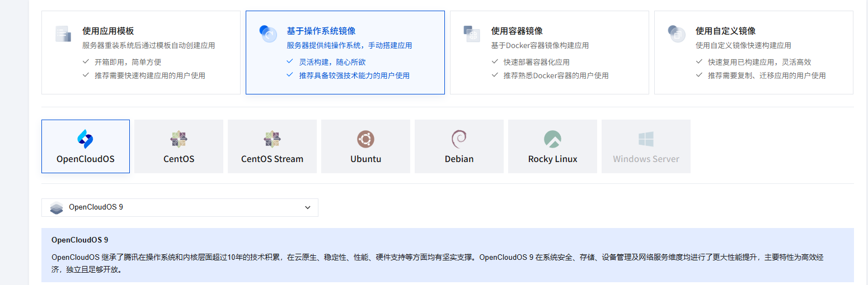Click text 基于Docker容器镜像构建应用
The width and height of the screenshot is (868, 285).
coord(540,45)
